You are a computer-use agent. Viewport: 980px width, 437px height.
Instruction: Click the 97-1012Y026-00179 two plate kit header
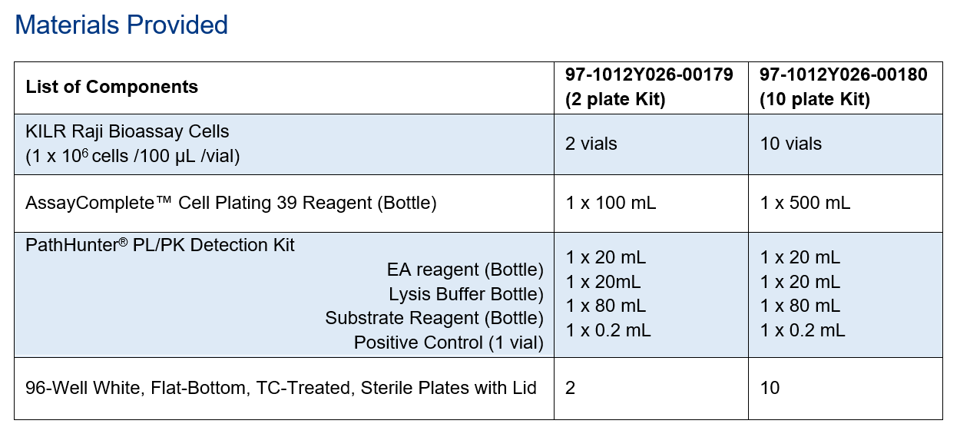[650, 88]
